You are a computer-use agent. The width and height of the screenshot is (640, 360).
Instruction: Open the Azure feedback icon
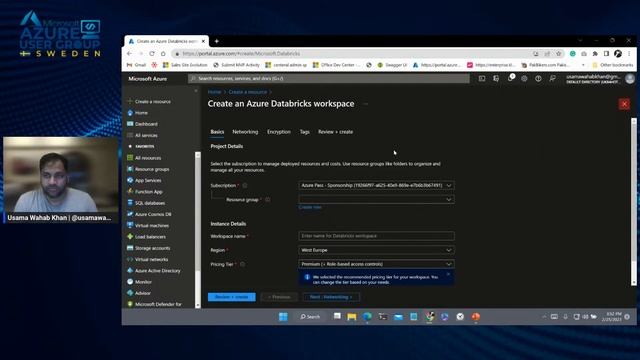pyautogui.click(x=552, y=78)
